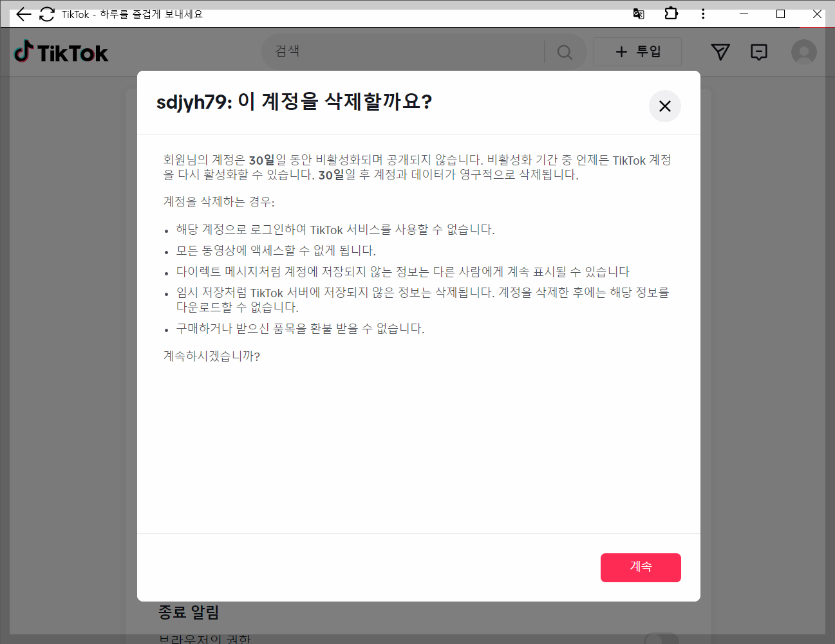Open the browser three-dot menu
The height and width of the screenshot is (644, 835).
point(703,14)
